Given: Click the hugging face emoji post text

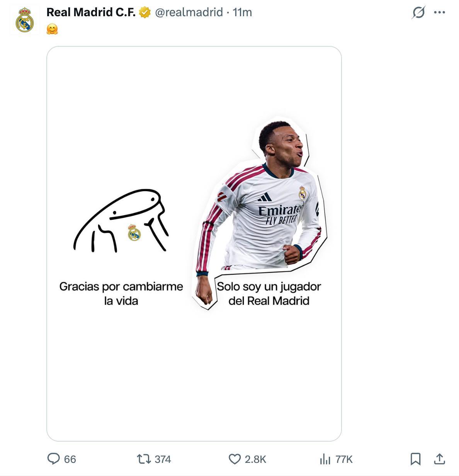Looking at the screenshot, I should [52, 29].
